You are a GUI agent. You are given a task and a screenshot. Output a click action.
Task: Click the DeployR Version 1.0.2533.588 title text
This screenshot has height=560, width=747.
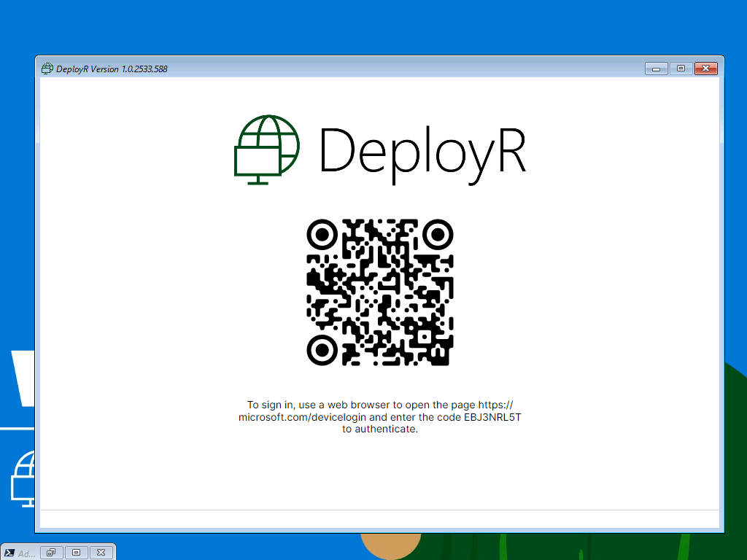(x=112, y=69)
